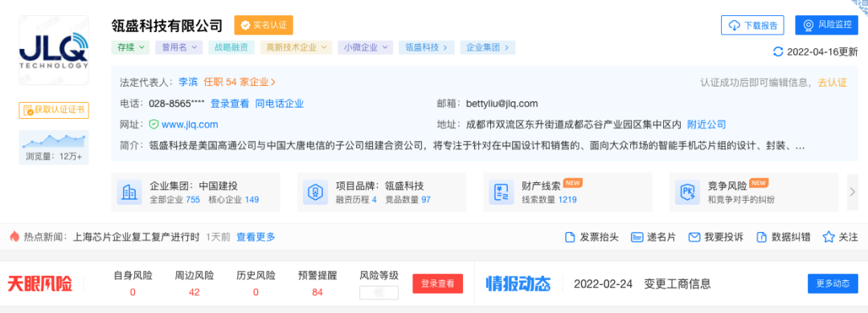Open 同电话企业 link
Image resolution: width=868 pixels, height=313 pixels.
279,104
